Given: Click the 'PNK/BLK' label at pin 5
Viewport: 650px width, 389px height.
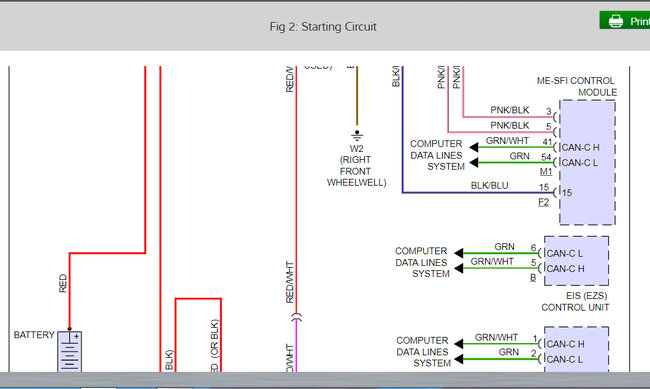Looking at the screenshot, I should (x=510, y=125).
